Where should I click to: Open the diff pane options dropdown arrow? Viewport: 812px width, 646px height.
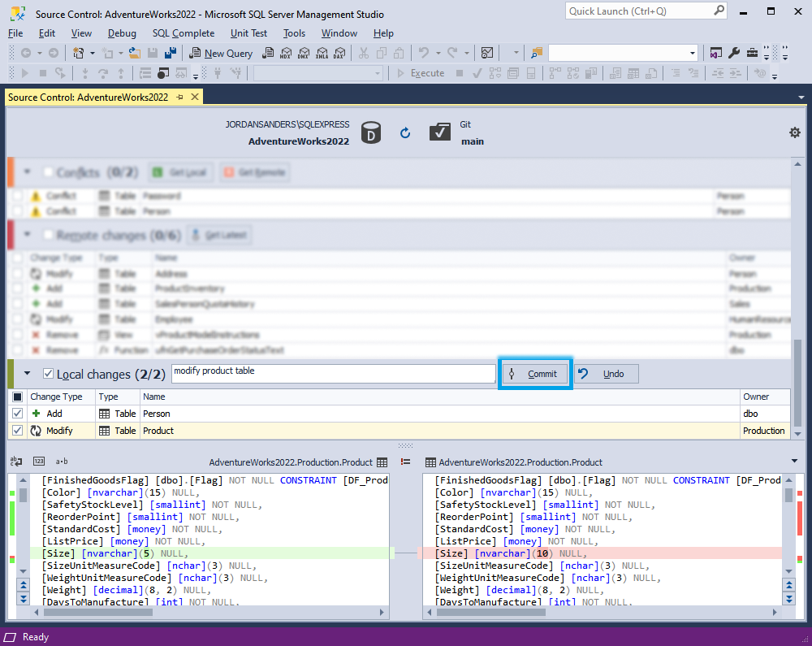[794, 461]
